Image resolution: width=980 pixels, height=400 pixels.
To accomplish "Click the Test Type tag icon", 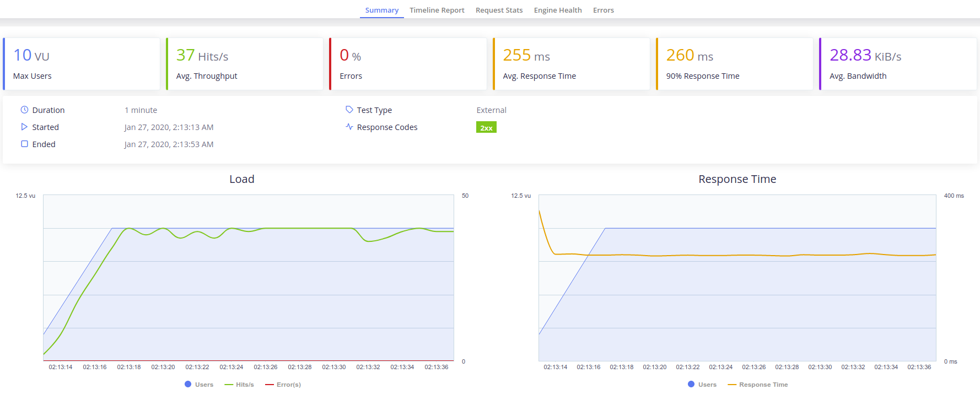I will 349,110.
